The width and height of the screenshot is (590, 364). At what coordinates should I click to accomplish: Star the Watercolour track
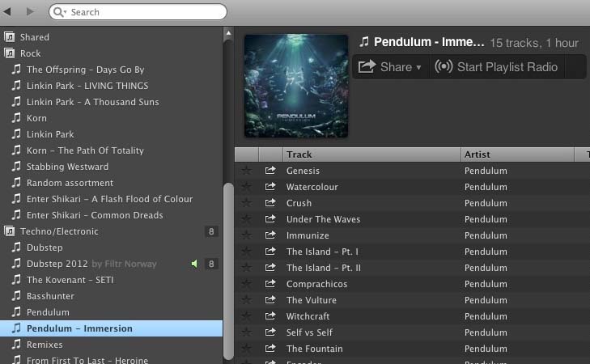click(x=247, y=187)
